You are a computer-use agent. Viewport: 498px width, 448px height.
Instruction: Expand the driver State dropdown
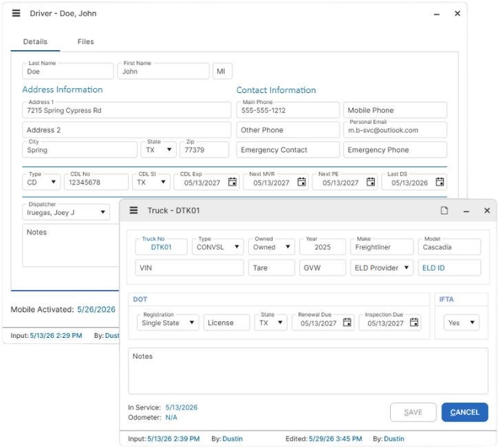point(158,149)
